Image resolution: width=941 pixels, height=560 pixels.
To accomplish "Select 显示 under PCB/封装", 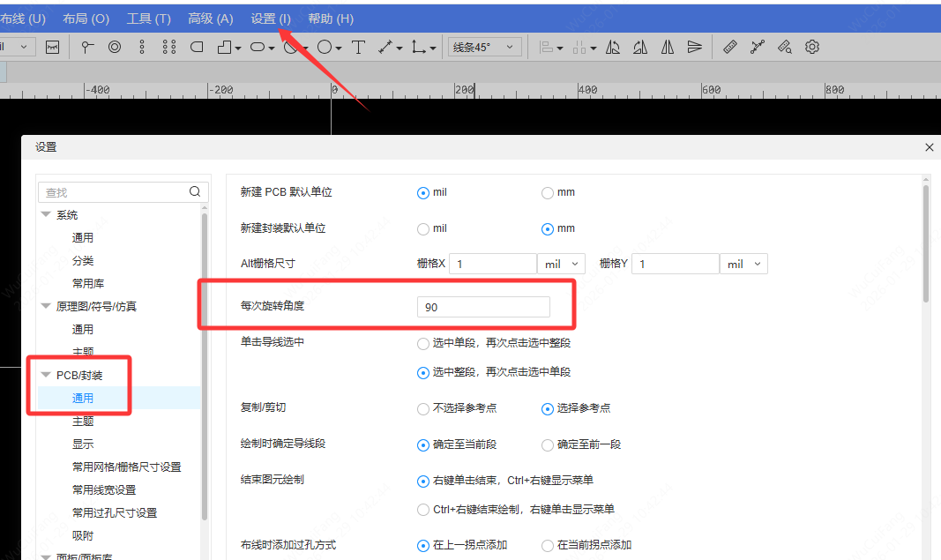I will 83,444.
